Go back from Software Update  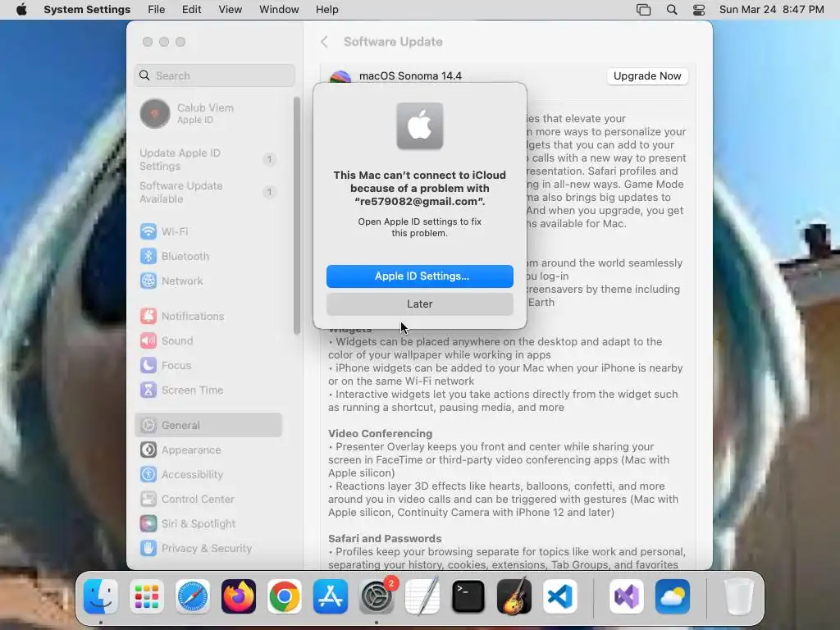(324, 42)
